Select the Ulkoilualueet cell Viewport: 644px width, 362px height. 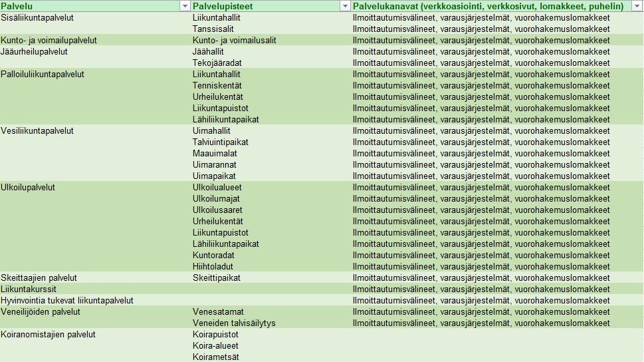point(271,187)
